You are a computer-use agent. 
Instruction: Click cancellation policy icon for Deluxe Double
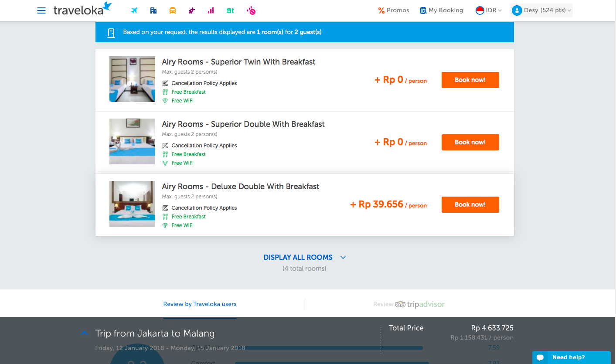point(165,208)
